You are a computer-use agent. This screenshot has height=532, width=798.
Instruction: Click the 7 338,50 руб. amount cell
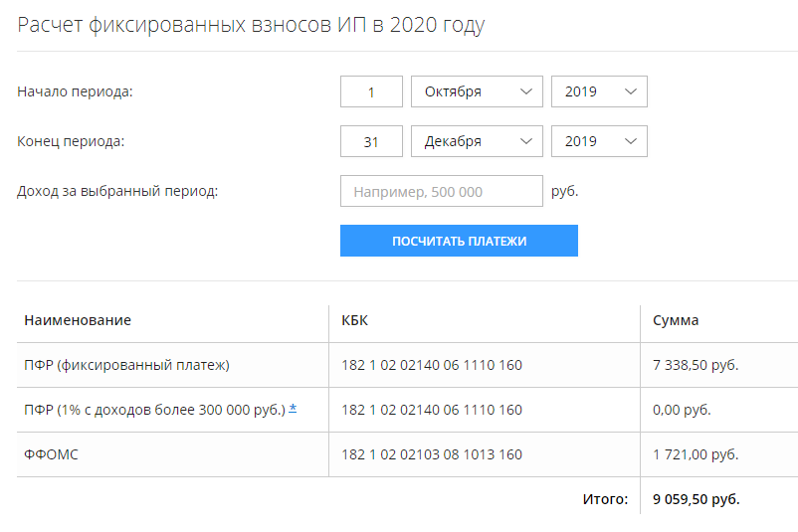(696, 365)
